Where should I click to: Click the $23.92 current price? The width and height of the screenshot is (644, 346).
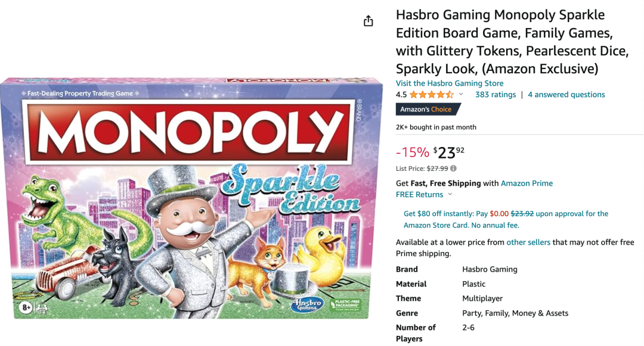pos(448,153)
